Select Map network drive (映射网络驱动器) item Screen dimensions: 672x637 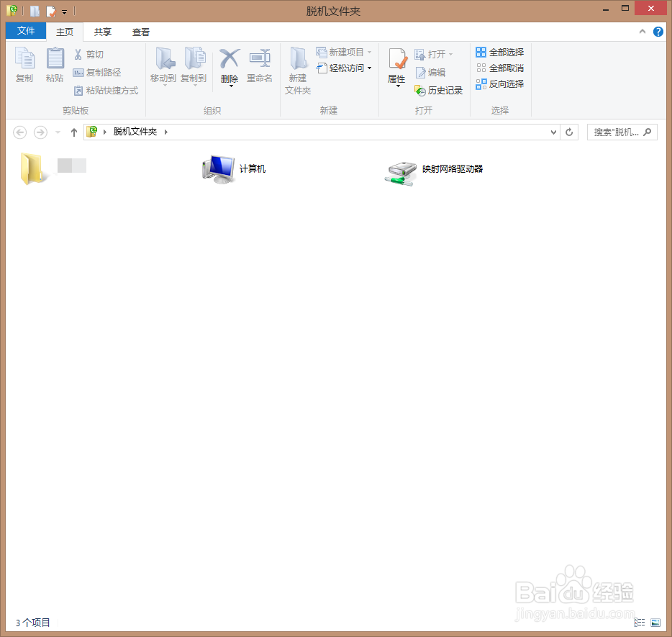[x=434, y=172]
